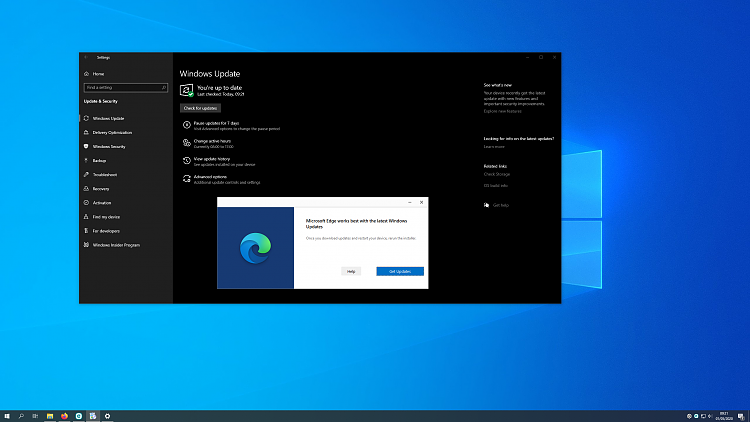The height and width of the screenshot is (422, 750).
Task: Click the Find my device person icon
Action: pos(86,217)
